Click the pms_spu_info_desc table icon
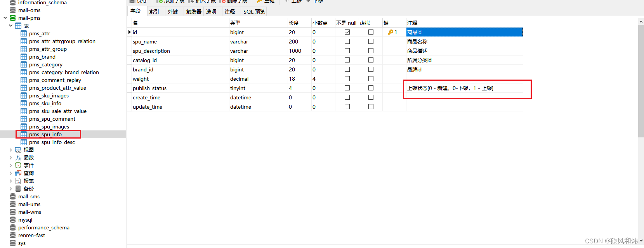Screen dimensions: 644x248 coord(24,142)
